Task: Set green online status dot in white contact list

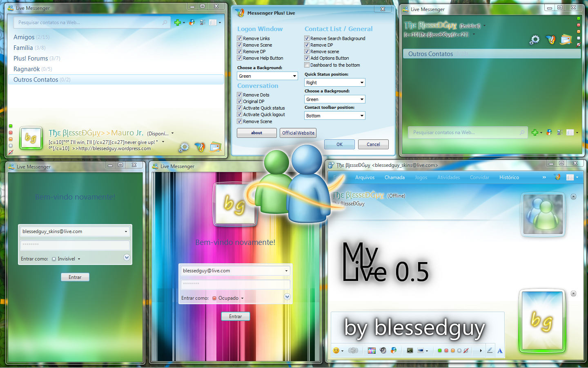Action: tap(11, 126)
